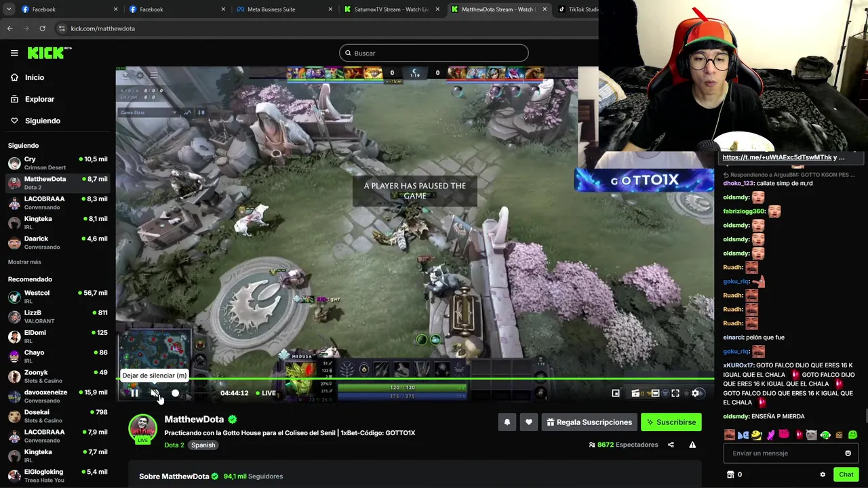The image size is (868, 488).
Task: Switch to TikTok Studio tab
Action: [x=576, y=9]
